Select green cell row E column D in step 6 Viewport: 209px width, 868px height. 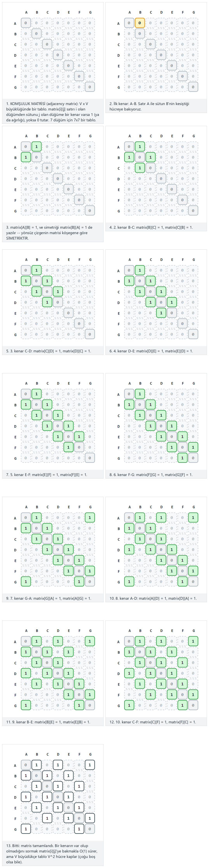161,313
